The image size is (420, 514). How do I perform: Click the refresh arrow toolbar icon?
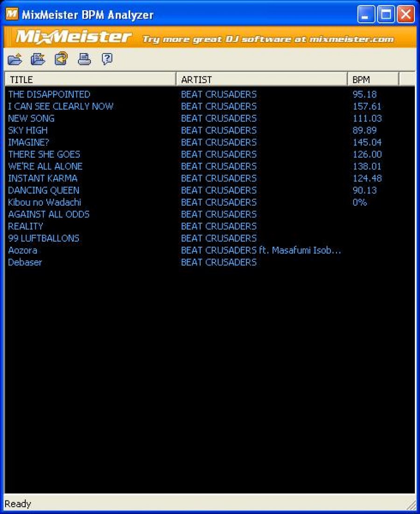tap(61, 59)
